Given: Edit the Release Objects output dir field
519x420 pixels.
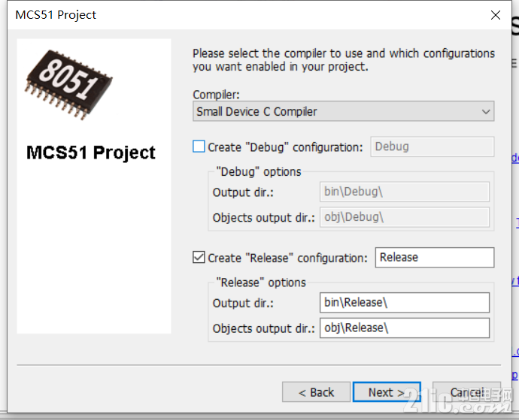Looking at the screenshot, I should tap(405, 328).
